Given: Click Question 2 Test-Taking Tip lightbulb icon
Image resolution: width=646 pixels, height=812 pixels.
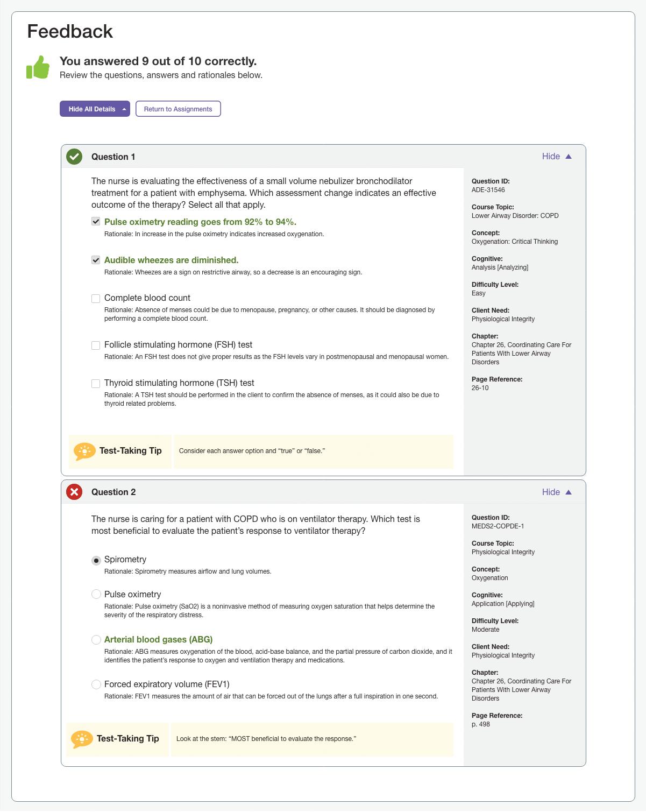Looking at the screenshot, I should coord(82,739).
